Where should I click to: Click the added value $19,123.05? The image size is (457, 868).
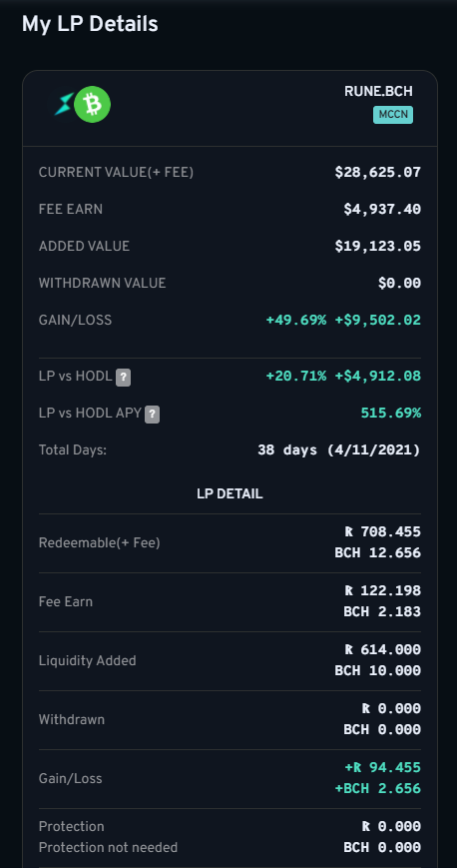coord(378,247)
